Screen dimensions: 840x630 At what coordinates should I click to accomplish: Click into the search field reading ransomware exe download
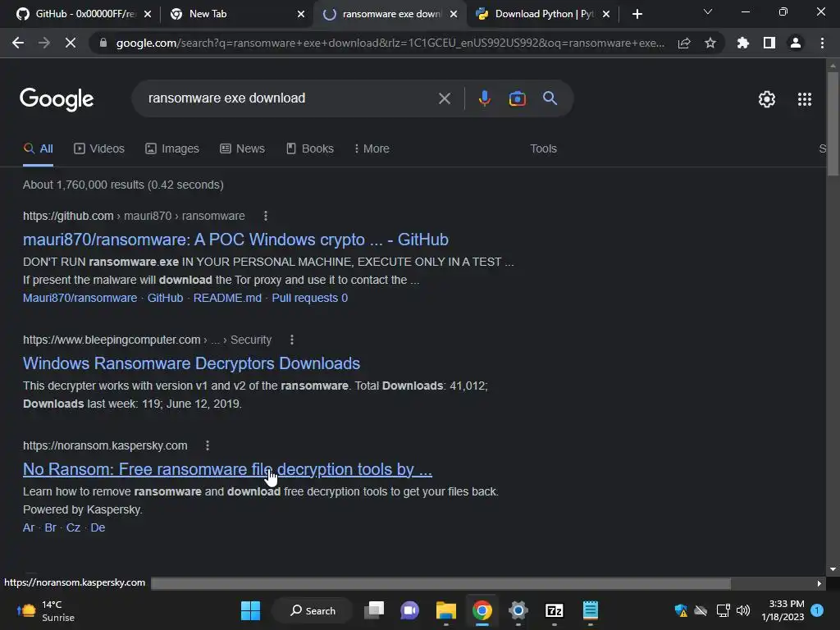pos(290,98)
